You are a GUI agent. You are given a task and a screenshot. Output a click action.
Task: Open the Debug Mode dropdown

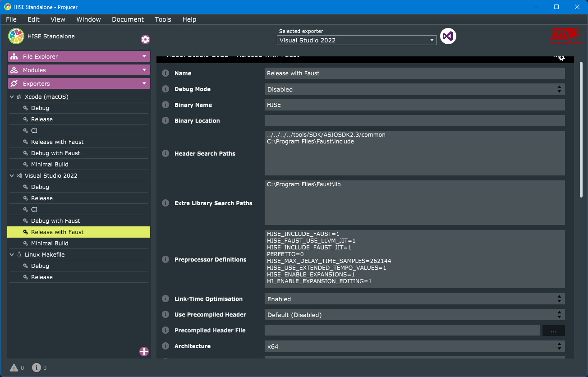414,89
